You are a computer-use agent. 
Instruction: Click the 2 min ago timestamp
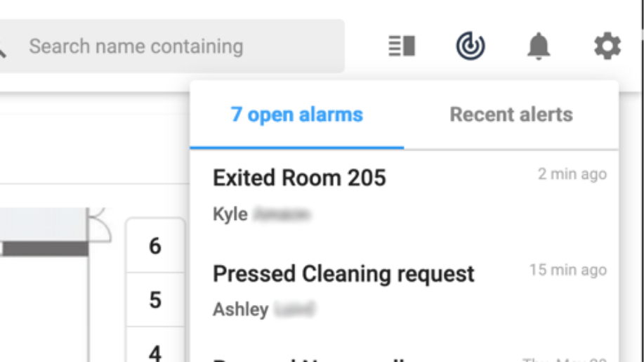point(572,174)
